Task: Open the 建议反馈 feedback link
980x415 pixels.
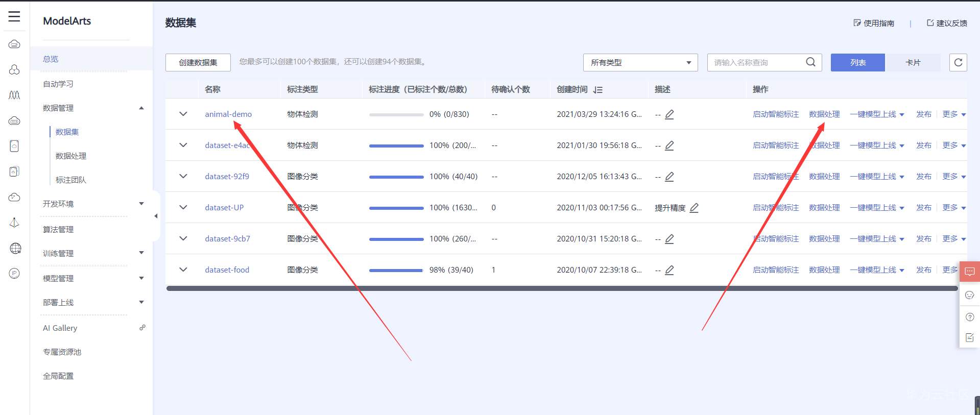Action: 947,23
